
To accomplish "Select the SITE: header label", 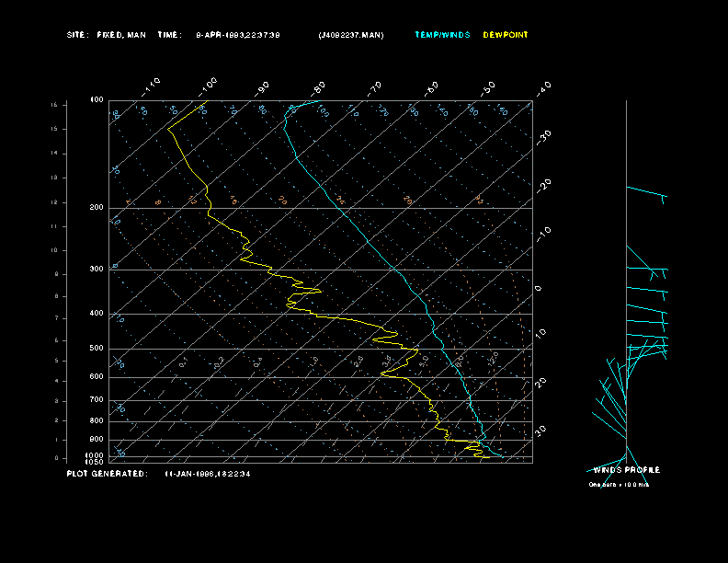I will (77, 35).
